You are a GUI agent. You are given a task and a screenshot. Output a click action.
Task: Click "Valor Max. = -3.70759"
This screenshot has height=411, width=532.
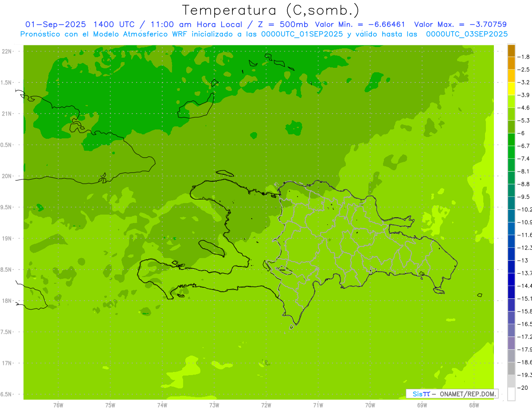tap(460, 24)
